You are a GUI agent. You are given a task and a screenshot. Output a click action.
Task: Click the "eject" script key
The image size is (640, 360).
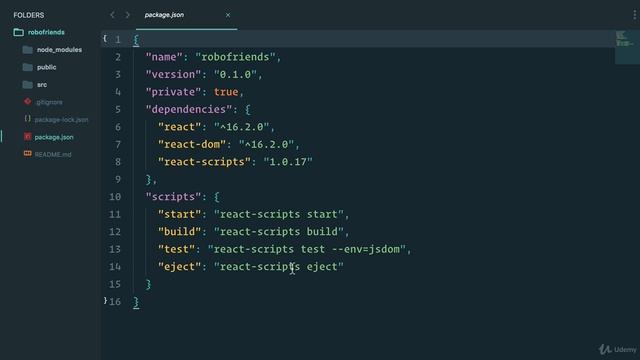180,267
